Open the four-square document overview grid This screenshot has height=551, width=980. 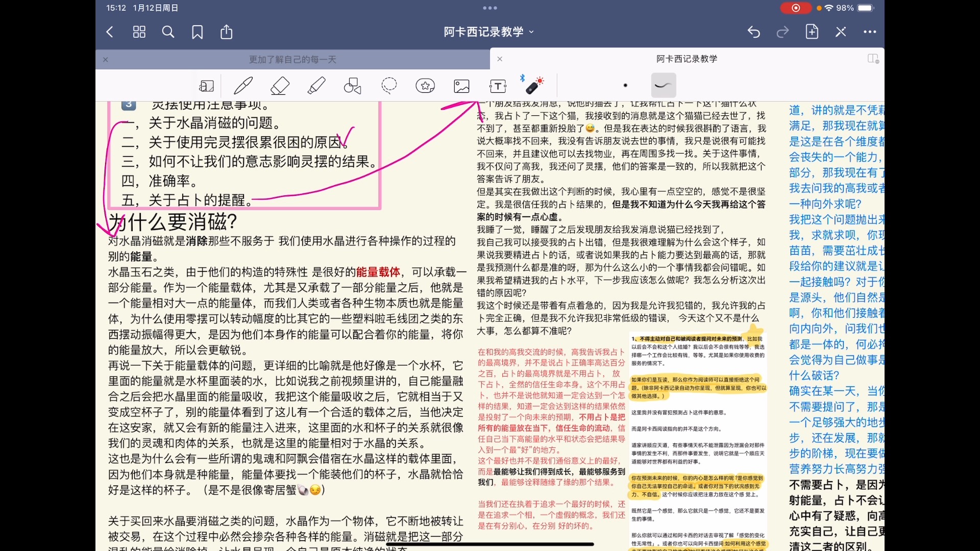(138, 32)
